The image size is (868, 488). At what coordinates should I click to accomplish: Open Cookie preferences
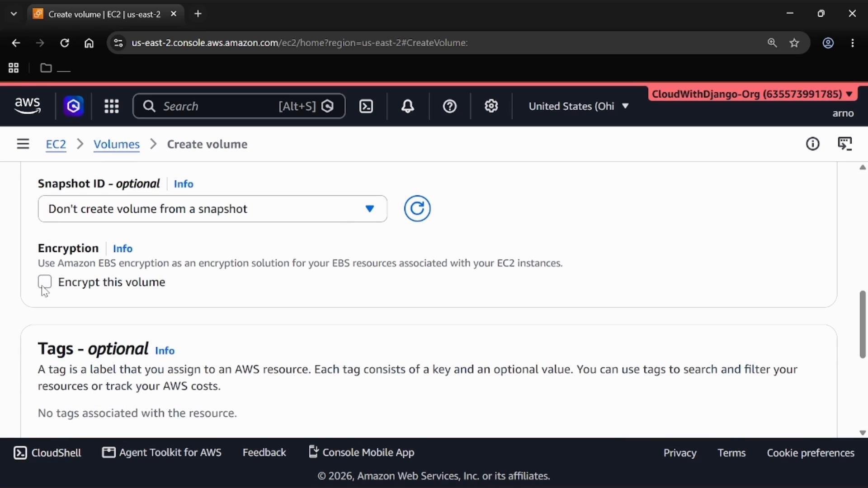coord(811,453)
